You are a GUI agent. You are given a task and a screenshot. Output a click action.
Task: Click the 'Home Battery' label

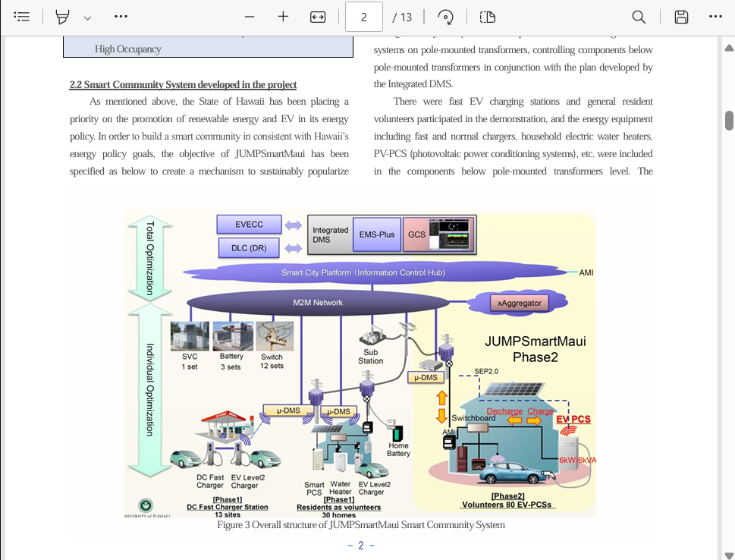click(x=398, y=449)
